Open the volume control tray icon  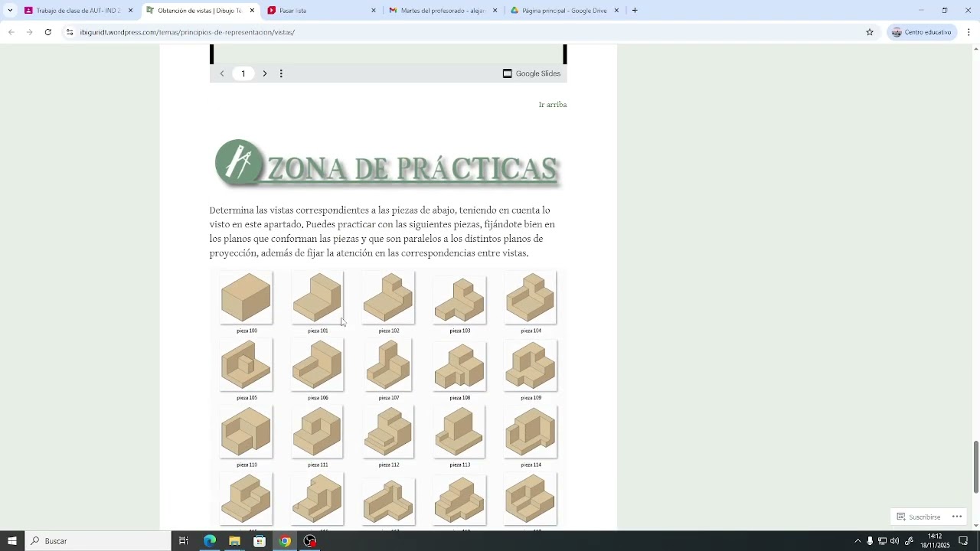[894, 541]
